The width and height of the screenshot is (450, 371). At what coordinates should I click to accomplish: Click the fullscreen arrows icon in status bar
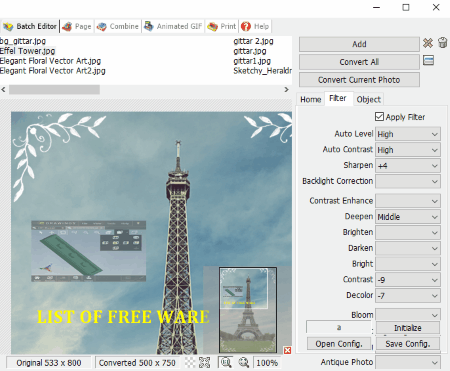click(204, 362)
